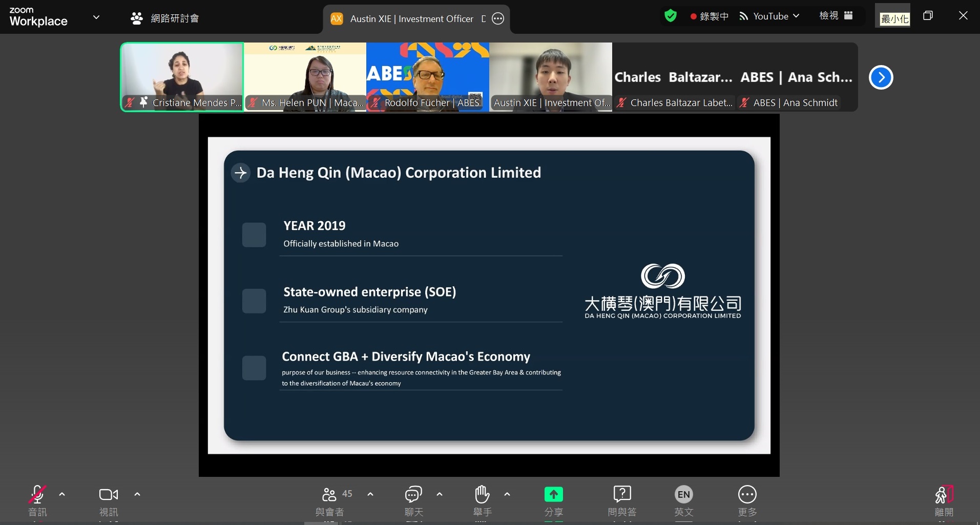Viewport: 980px width, 525px height.
Task: Click 'Zhu Kuan Group's subsidiary company' text
Action: pos(356,310)
